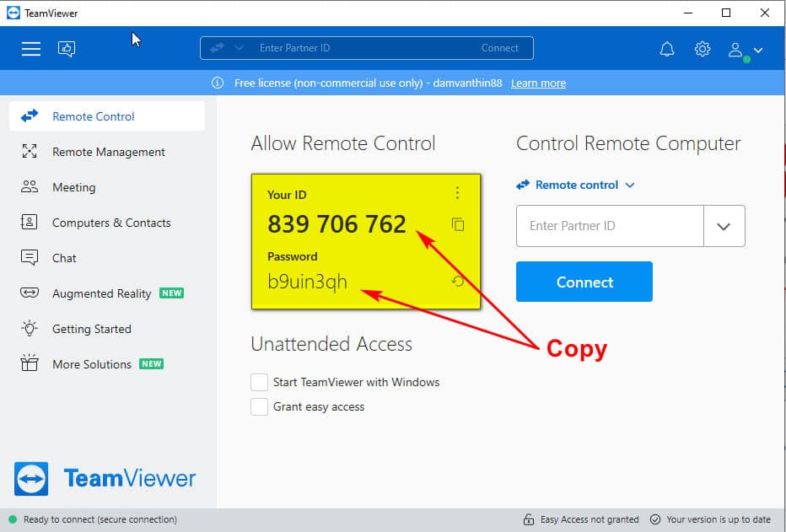The width and height of the screenshot is (786, 532).
Task: Refresh the password with the reload icon
Action: [x=458, y=281]
